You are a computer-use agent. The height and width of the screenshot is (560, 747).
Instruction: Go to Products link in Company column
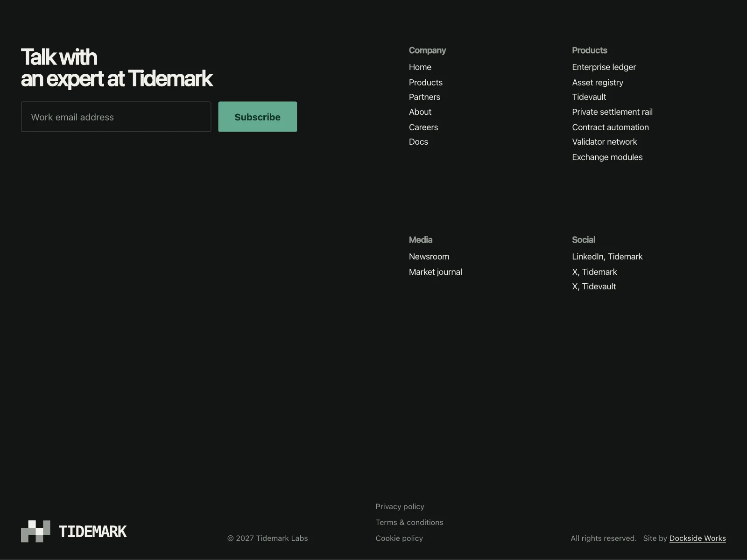point(426,83)
